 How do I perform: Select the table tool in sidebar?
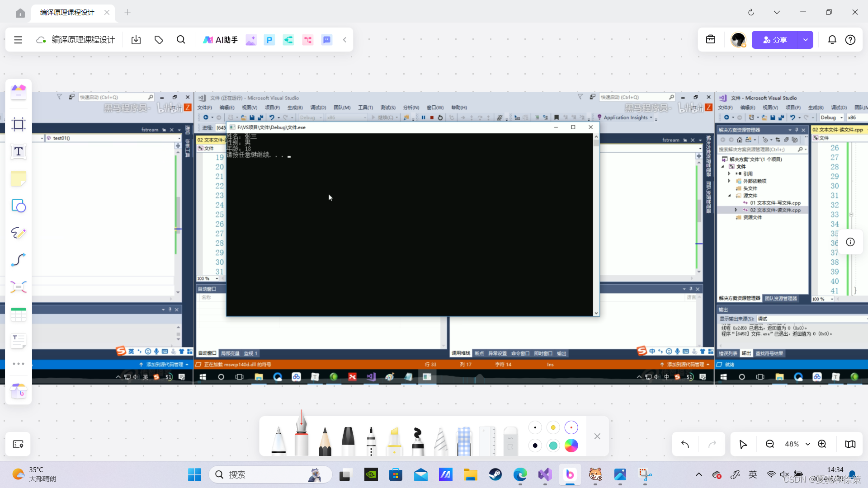(19, 314)
